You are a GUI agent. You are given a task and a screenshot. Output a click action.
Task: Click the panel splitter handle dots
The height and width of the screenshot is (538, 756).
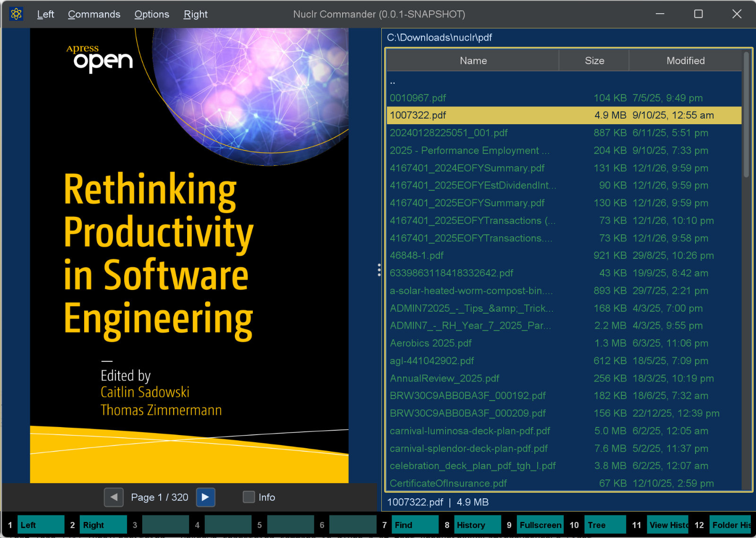point(379,270)
